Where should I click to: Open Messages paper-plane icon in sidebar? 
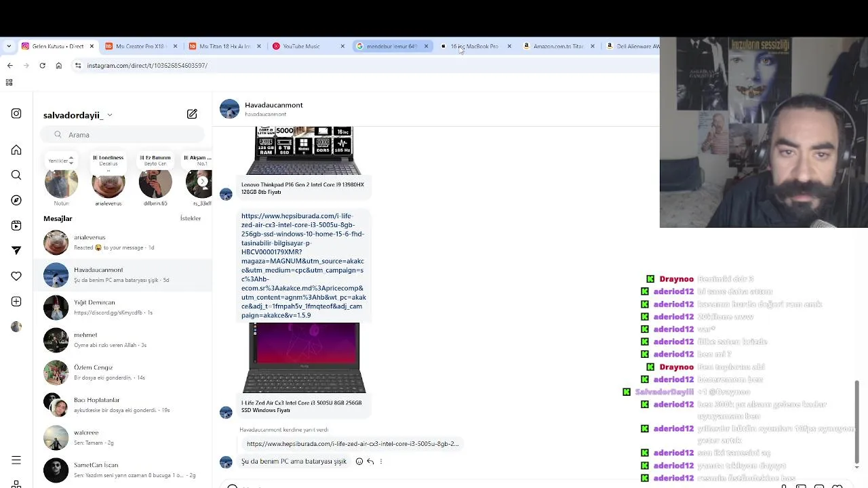coord(16,250)
